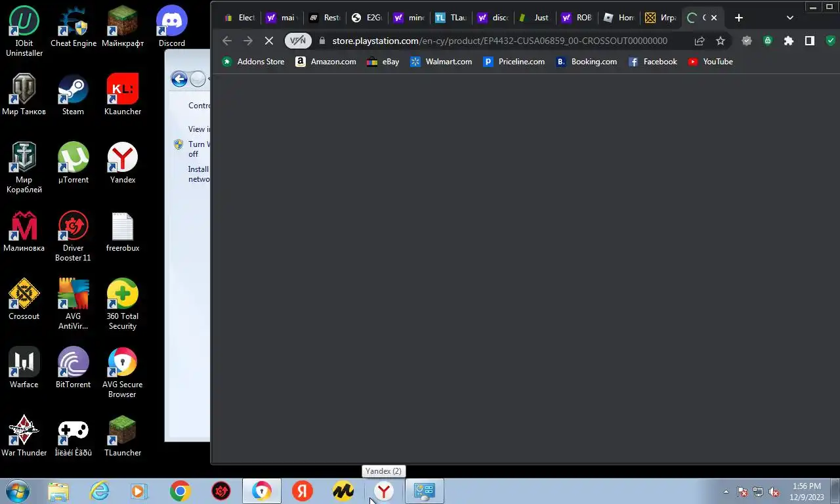Bookmark this page with star icon
840x504 pixels.
coord(721,41)
